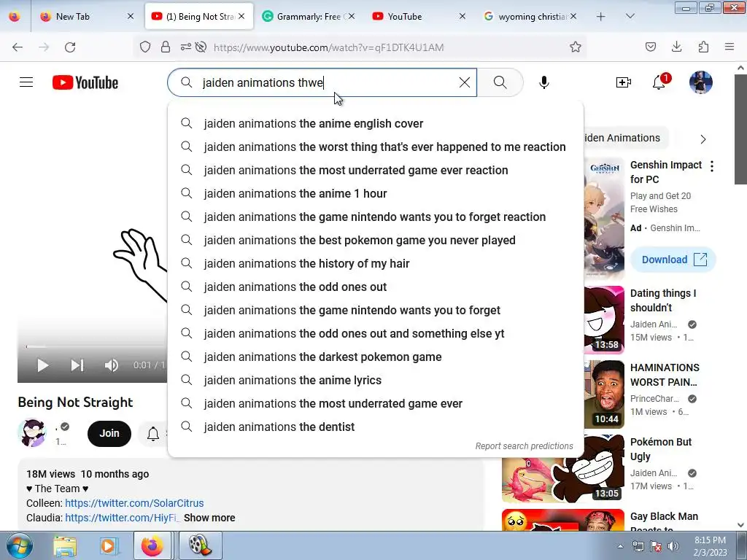
Task: Play the video
Action: point(43,365)
